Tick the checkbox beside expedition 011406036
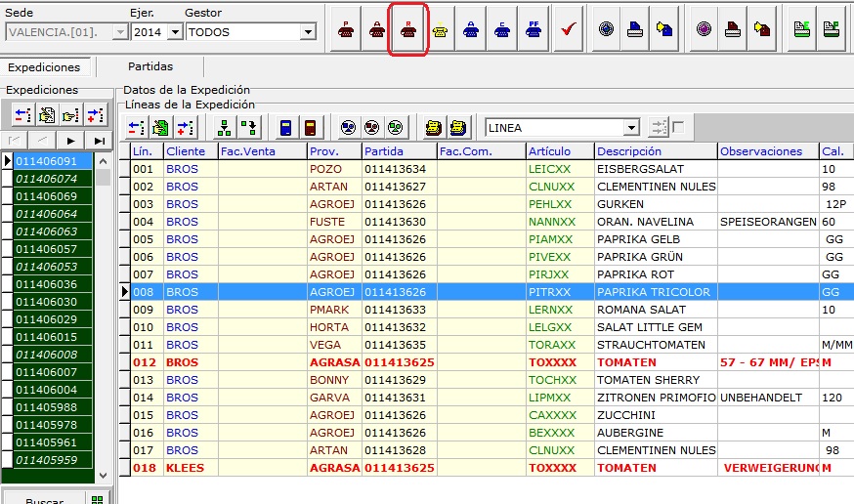The image size is (854, 504). pos(7,284)
